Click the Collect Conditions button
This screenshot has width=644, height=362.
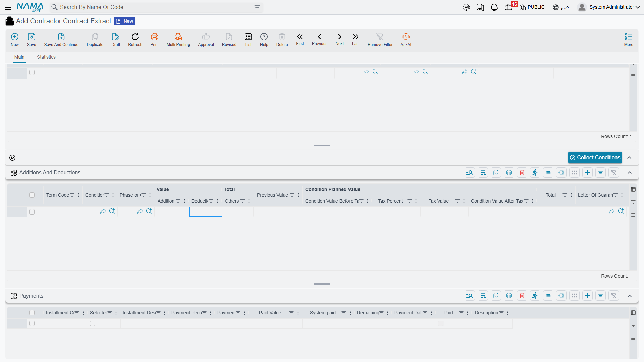tap(595, 158)
